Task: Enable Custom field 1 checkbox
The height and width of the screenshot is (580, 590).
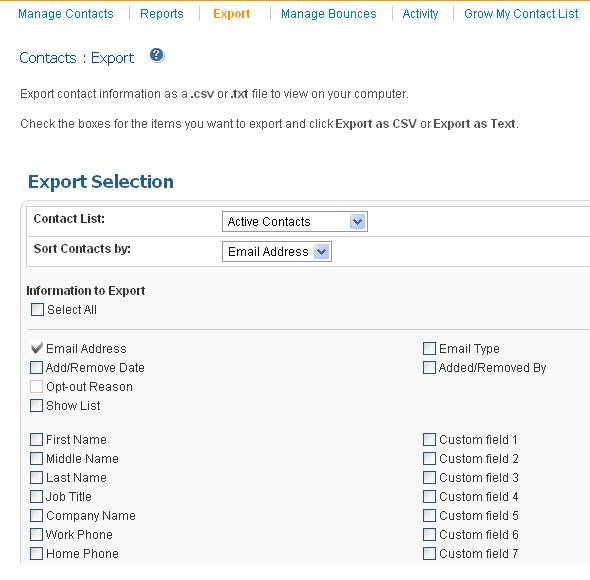Action: pos(429,440)
